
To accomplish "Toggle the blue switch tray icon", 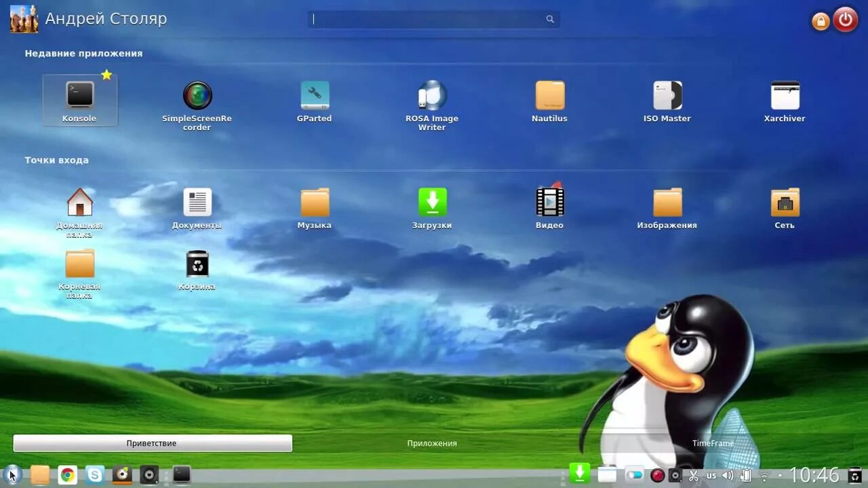I will 635,475.
